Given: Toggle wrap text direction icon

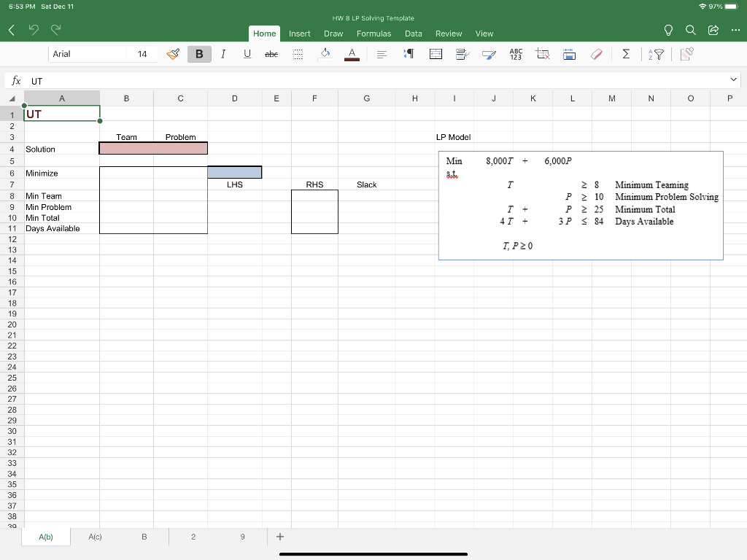Looking at the screenshot, I should [x=409, y=54].
